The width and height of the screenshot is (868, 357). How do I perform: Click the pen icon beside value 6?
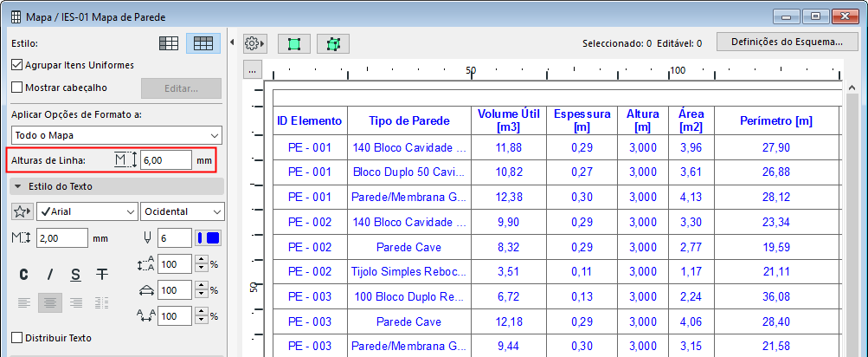point(147,238)
